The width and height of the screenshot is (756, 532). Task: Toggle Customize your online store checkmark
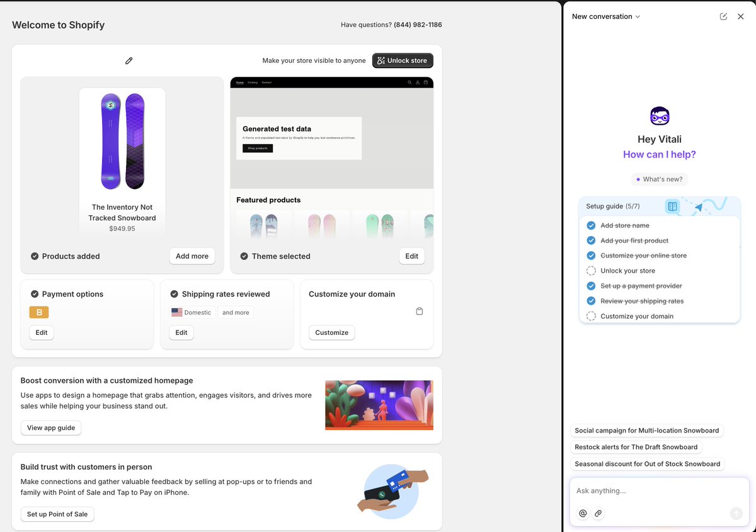pyautogui.click(x=591, y=256)
